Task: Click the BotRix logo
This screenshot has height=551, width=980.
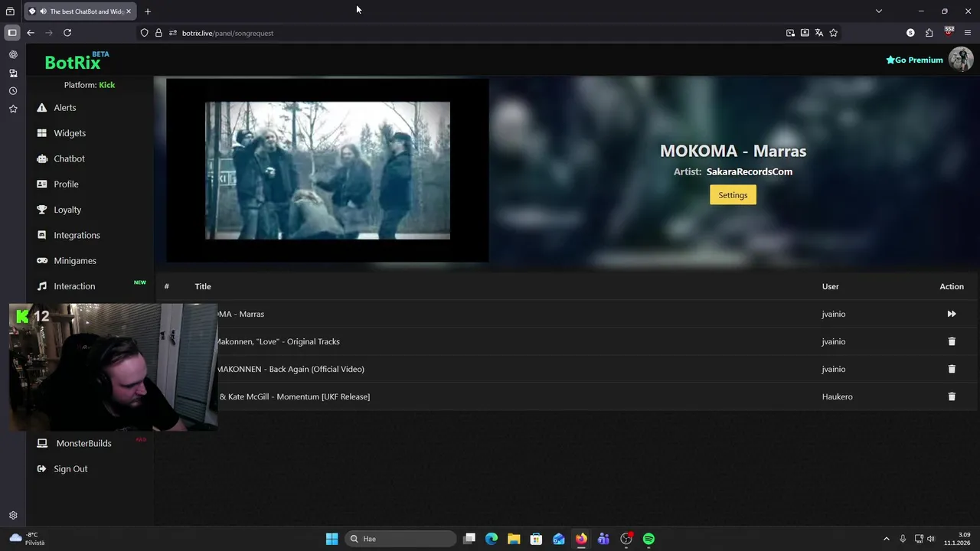Action: pos(73,63)
